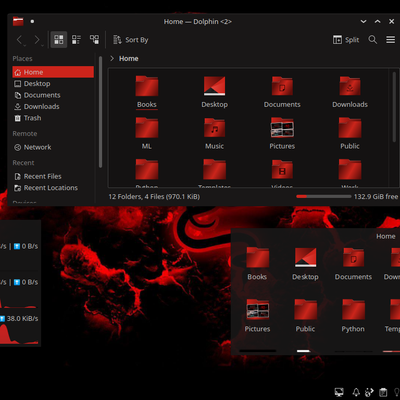
Task: Open Downloads in Places sidebar
Action: [x=53, y=107]
